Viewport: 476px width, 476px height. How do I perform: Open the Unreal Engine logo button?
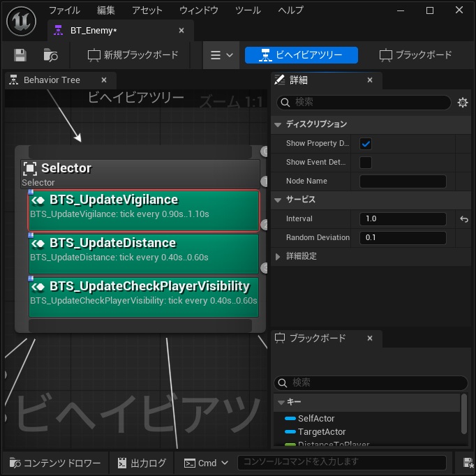21,21
